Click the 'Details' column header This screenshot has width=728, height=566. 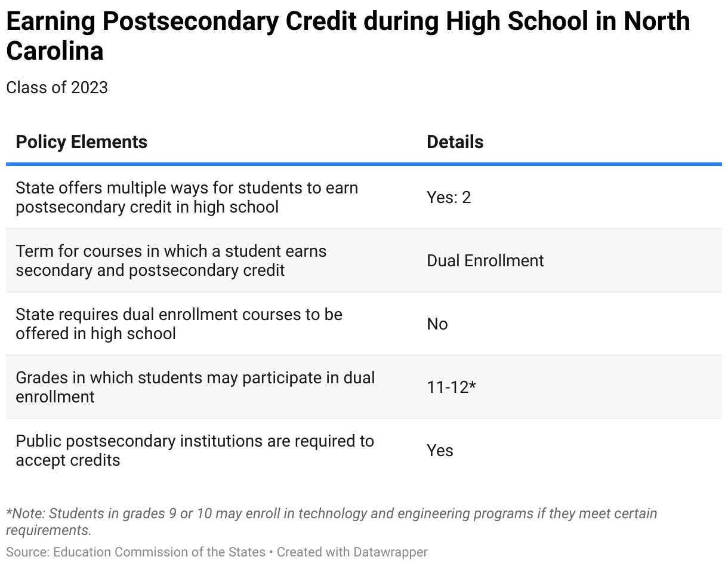click(455, 142)
